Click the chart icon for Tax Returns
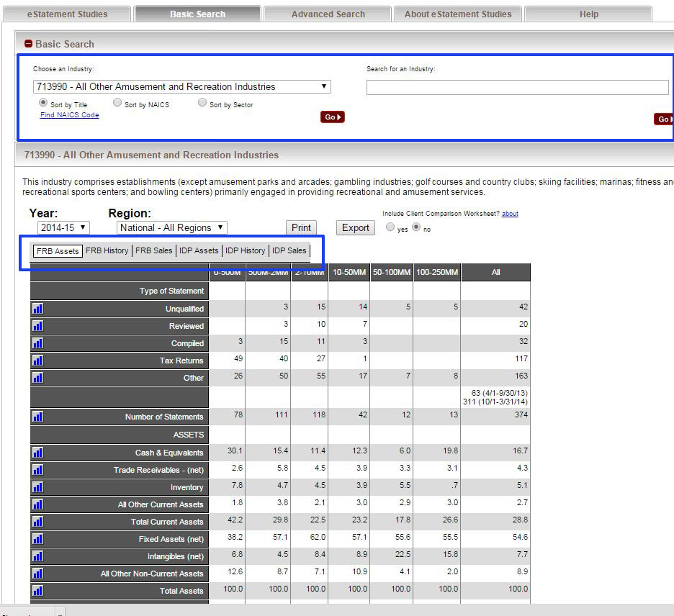Viewport: 674px width, 616px height. coord(36,361)
